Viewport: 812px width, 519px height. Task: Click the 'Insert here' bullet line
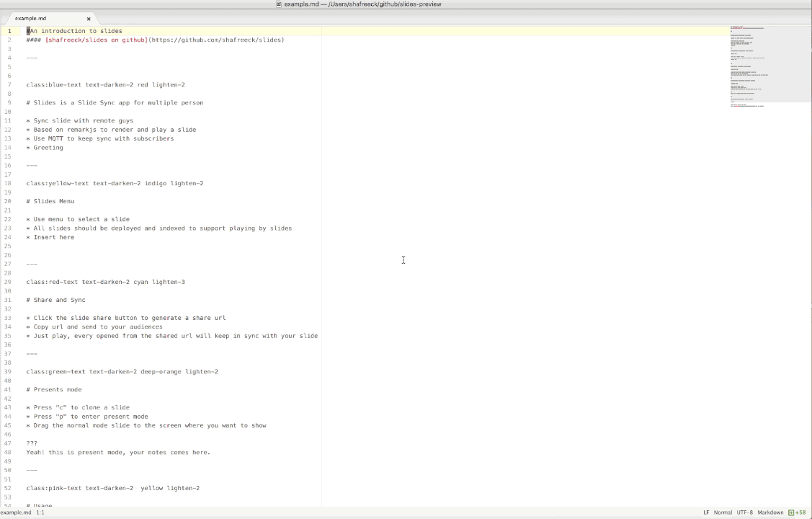(50, 237)
